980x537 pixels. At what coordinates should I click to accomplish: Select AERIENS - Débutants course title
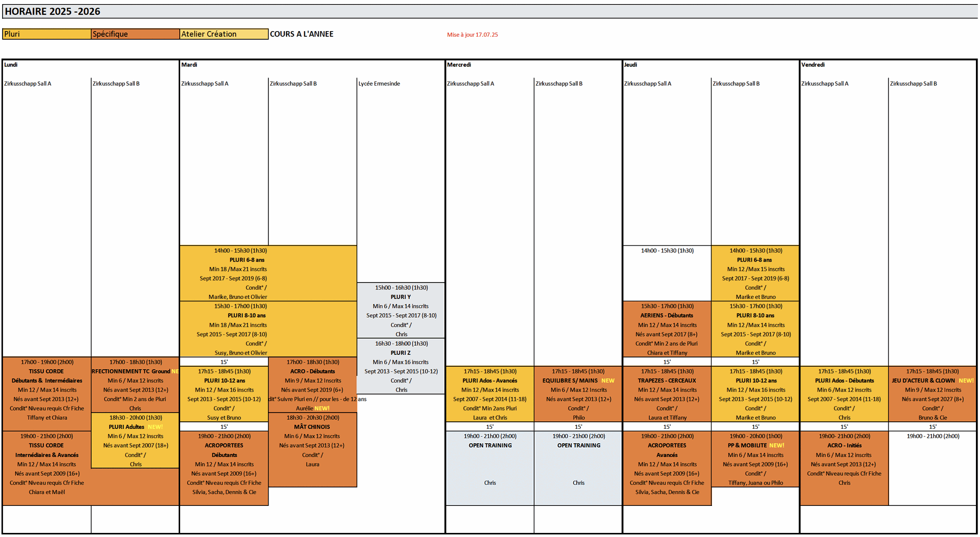[667, 316]
